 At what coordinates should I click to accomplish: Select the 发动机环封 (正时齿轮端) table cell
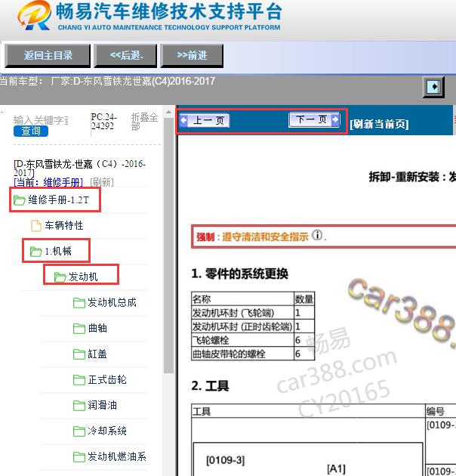coord(242,326)
